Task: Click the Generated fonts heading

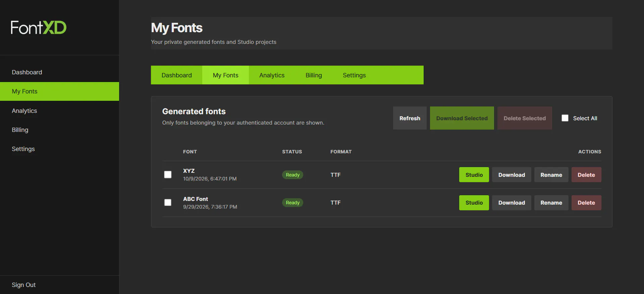Action: (x=194, y=112)
